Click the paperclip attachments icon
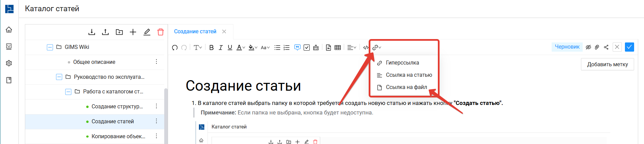 [597, 47]
